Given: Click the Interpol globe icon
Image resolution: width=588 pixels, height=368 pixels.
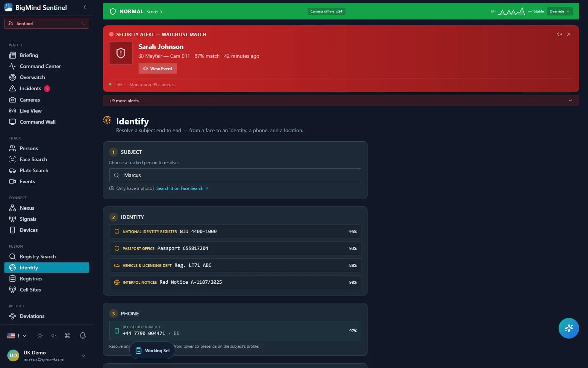Looking at the screenshot, I should [x=117, y=282].
